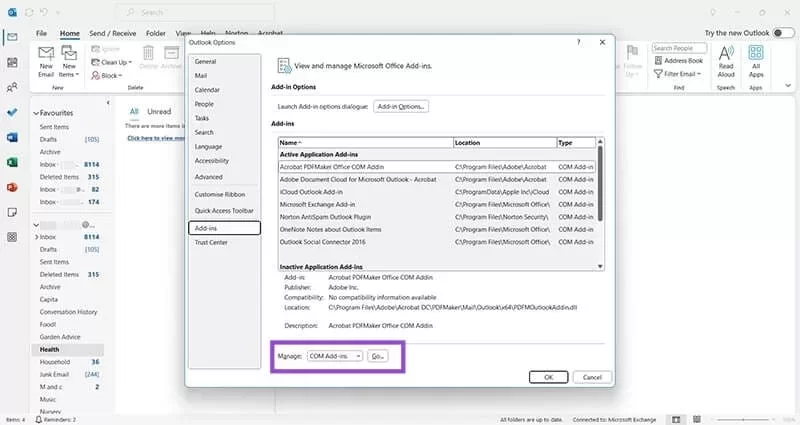Select Trust Center in options list
The height and width of the screenshot is (425, 800).
[x=211, y=242]
